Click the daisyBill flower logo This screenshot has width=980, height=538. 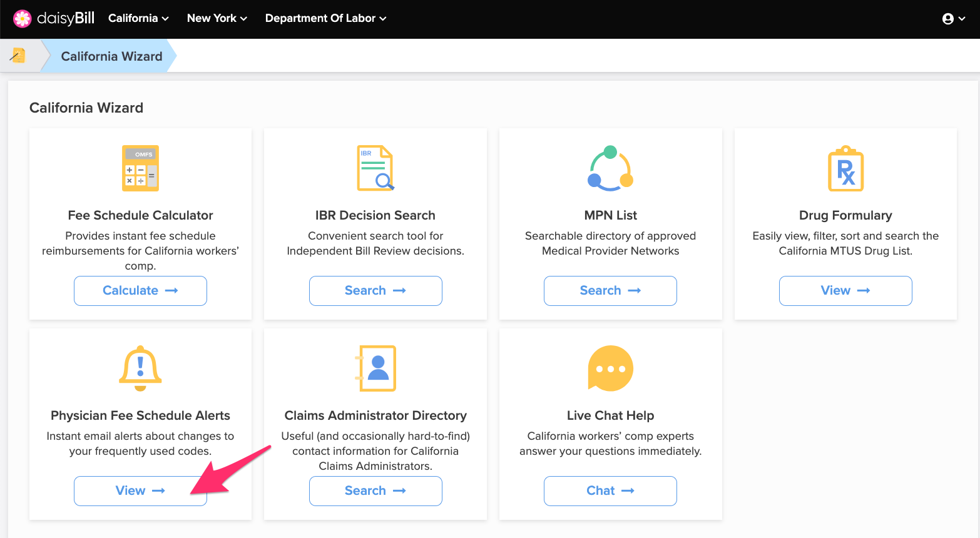[x=23, y=19]
